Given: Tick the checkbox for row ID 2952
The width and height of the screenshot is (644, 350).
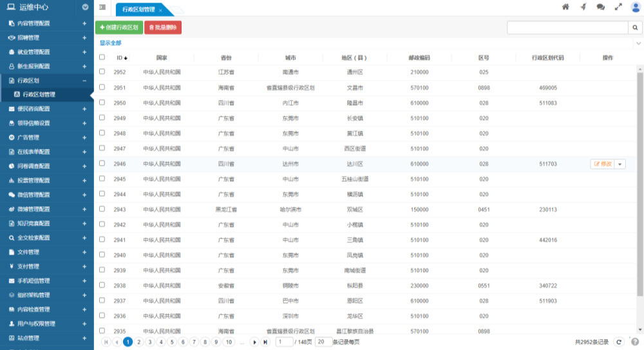Looking at the screenshot, I should click(102, 72).
